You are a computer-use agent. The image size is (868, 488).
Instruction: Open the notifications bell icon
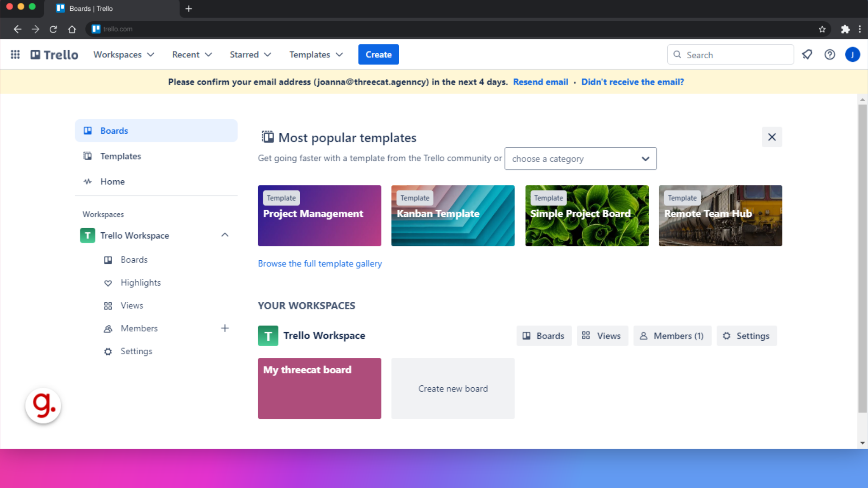point(807,54)
